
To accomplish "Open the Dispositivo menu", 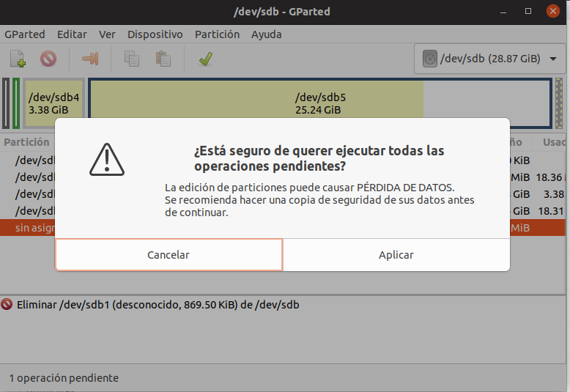I will click(x=155, y=34).
